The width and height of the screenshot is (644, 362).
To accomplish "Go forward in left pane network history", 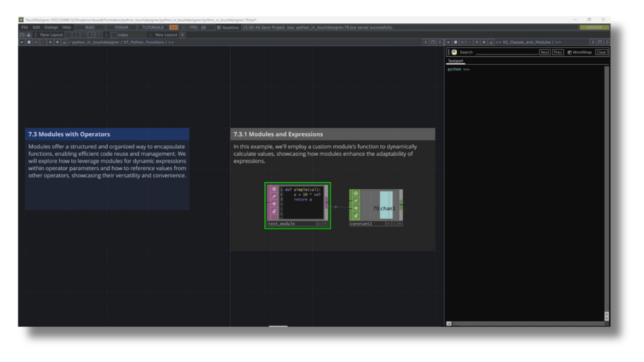I will point(43,42).
